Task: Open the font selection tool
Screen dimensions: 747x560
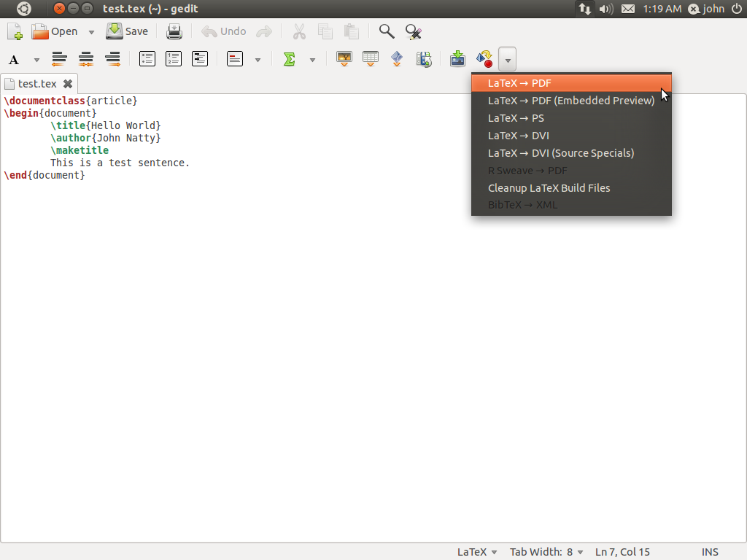Action: tap(13, 59)
